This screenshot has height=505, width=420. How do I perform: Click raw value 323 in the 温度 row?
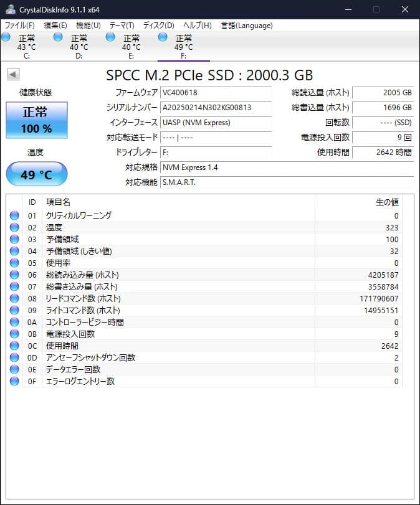pos(392,228)
